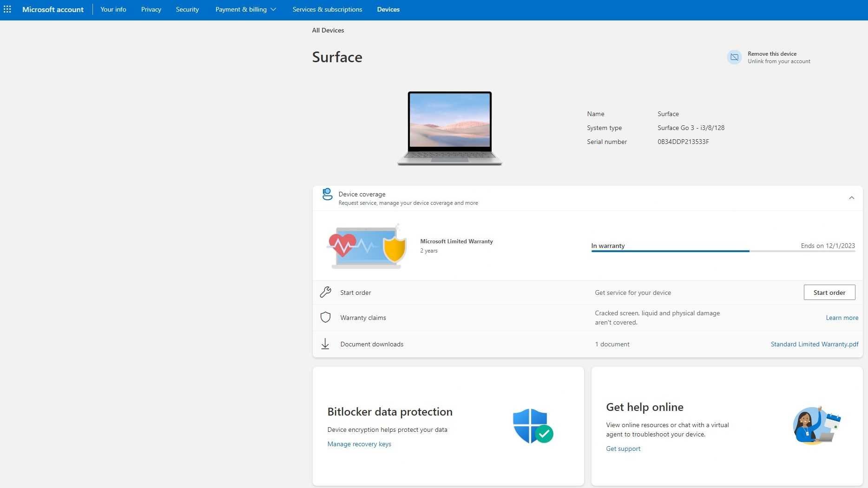The width and height of the screenshot is (868, 488).
Task: Open the Security tab
Action: [187, 9]
